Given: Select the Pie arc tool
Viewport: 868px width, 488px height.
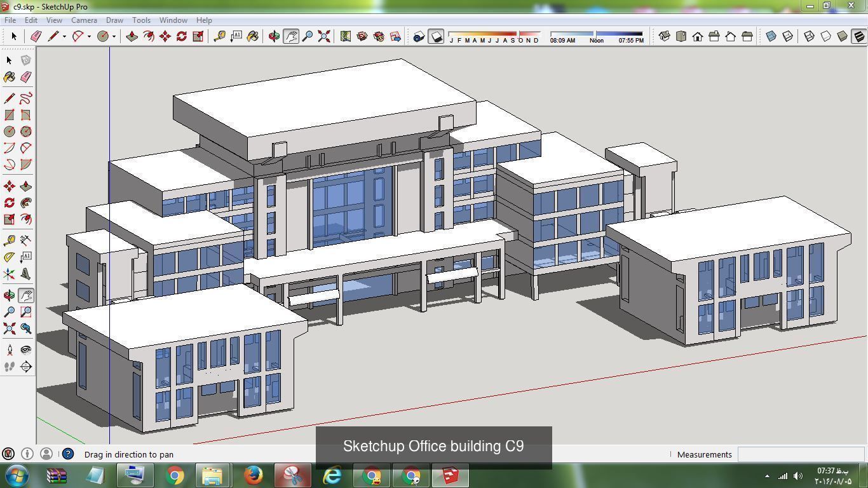Looking at the screenshot, I should 25,165.
